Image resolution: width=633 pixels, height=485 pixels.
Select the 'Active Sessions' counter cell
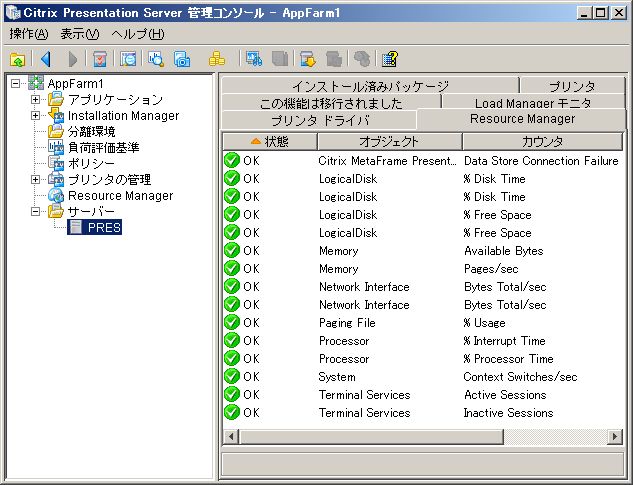coord(505,395)
